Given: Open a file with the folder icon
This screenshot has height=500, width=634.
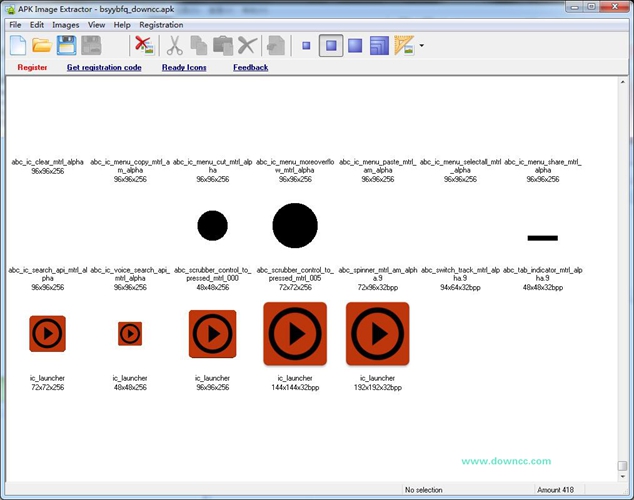Looking at the screenshot, I should (x=42, y=45).
